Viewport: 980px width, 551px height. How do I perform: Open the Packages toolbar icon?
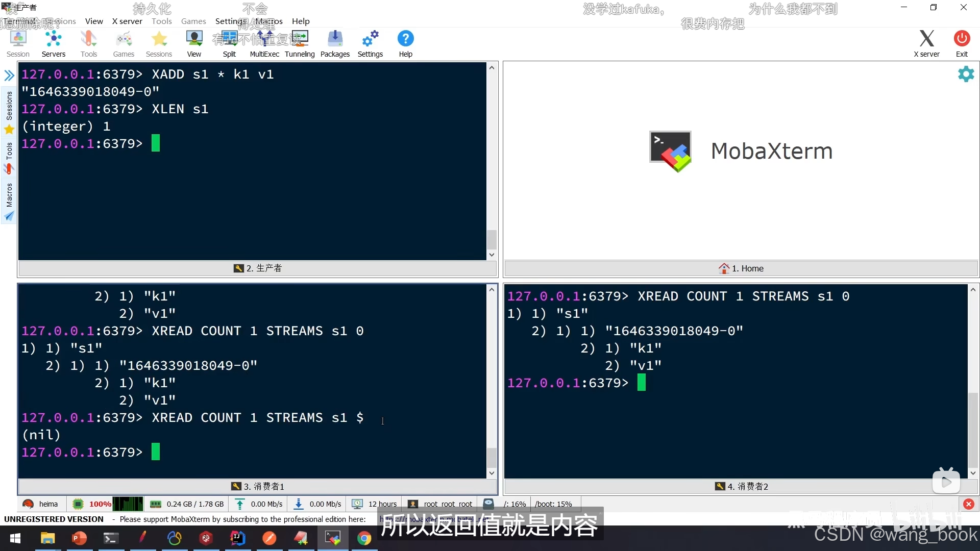[x=335, y=44]
